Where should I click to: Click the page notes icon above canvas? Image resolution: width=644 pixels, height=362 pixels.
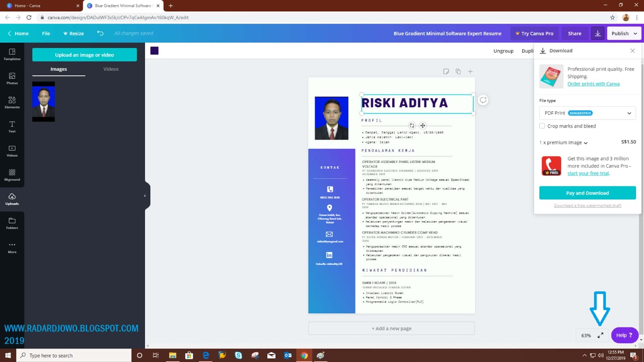pyautogui.click(x=446, y=72)
